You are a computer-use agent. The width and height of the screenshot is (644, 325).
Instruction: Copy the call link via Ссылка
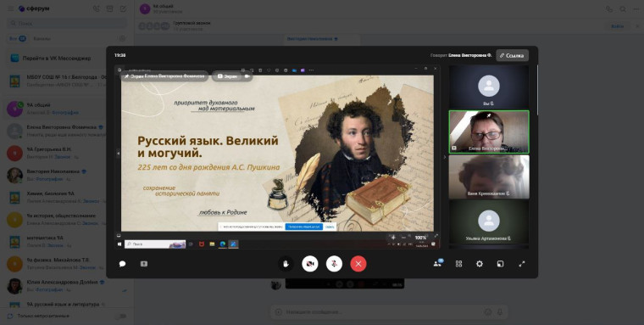tap(512, 55)
